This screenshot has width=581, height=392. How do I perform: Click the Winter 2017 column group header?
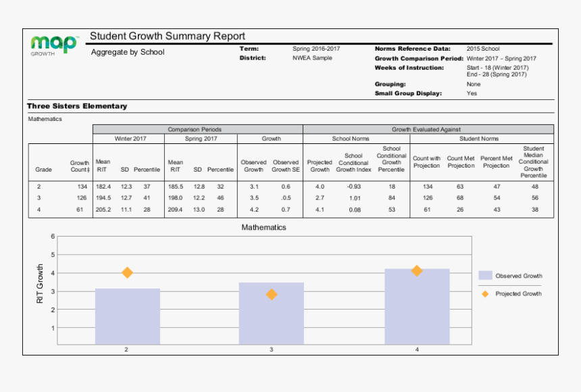tap(128, 139)
